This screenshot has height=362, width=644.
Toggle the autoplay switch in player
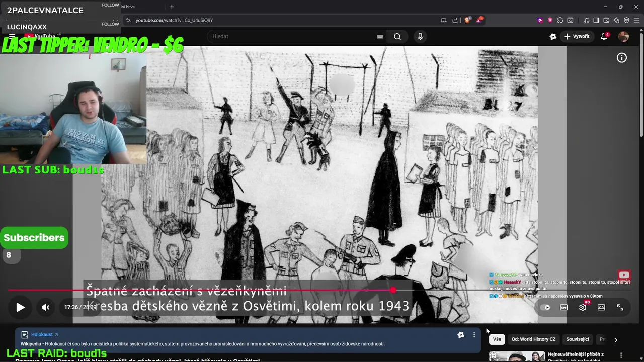pyautogui.click(x=545, y=307)
